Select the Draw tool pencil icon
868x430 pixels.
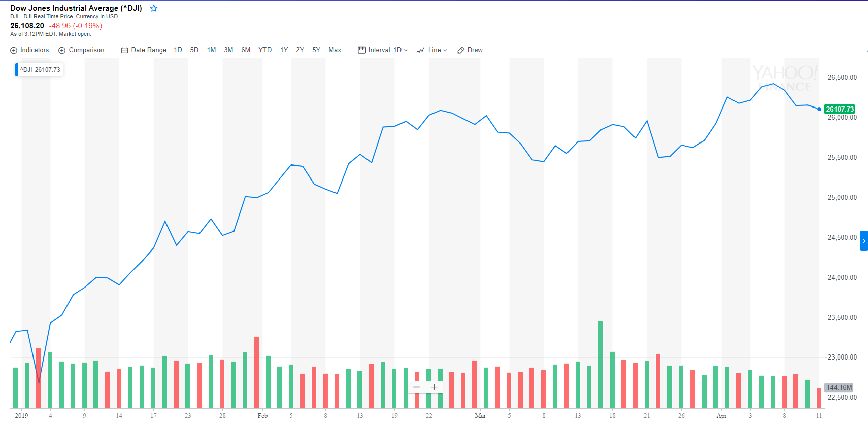tap(460, 50)
